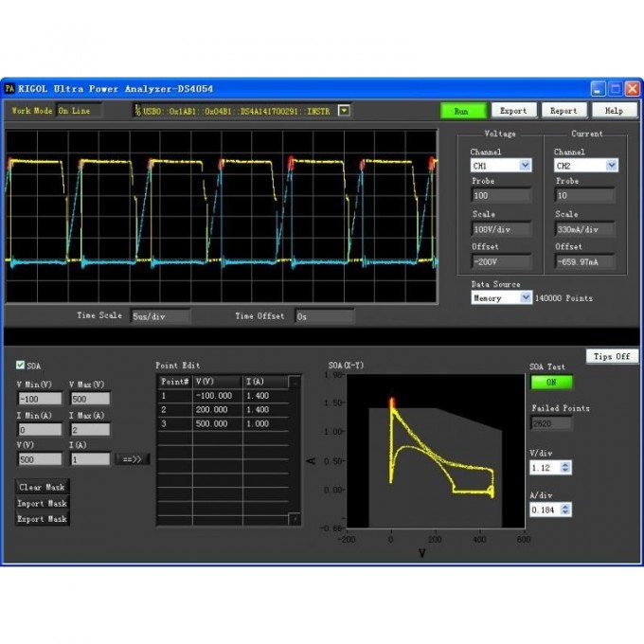Open the Current Channel CH2 dropdown

(585, 166)
